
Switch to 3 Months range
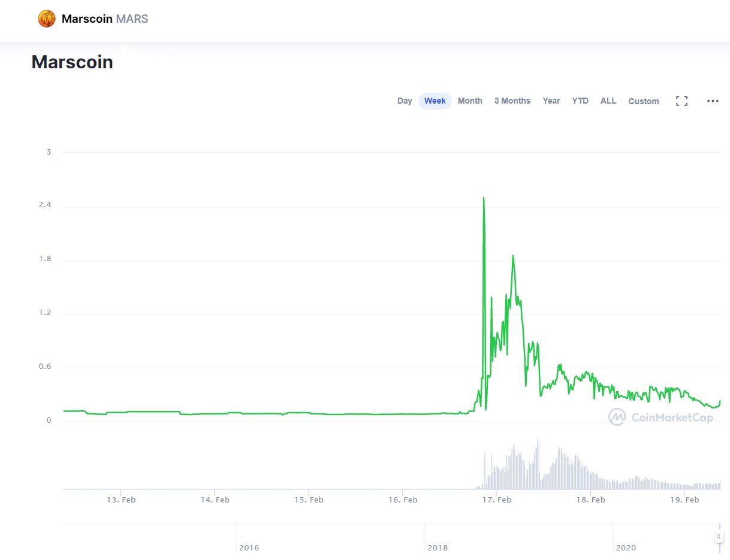(x=512, y=101)
